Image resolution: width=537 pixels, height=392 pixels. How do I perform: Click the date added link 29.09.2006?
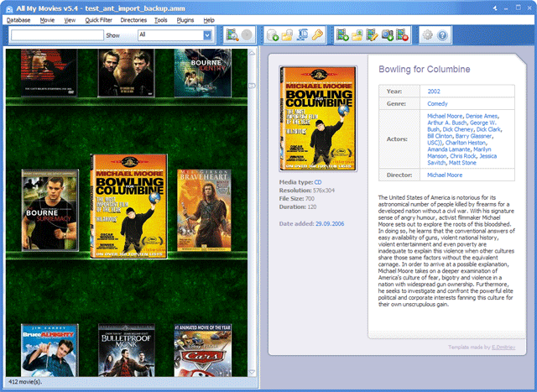click(330, 224)
